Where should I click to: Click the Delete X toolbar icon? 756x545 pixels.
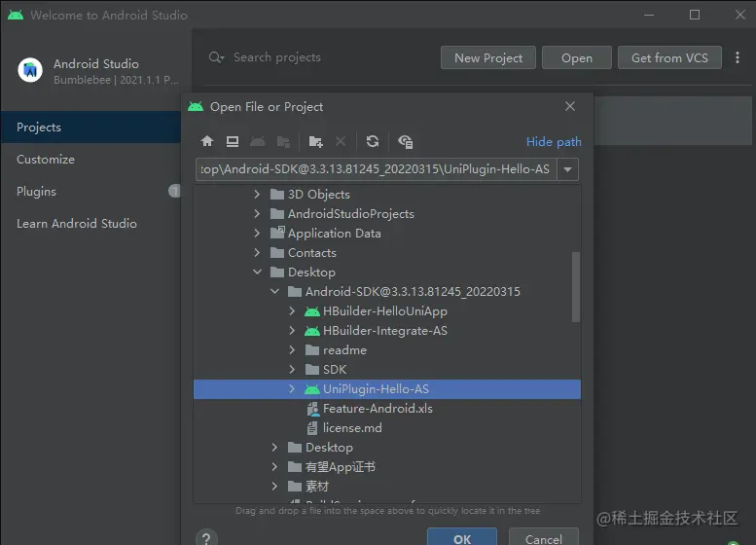[341, 141]
